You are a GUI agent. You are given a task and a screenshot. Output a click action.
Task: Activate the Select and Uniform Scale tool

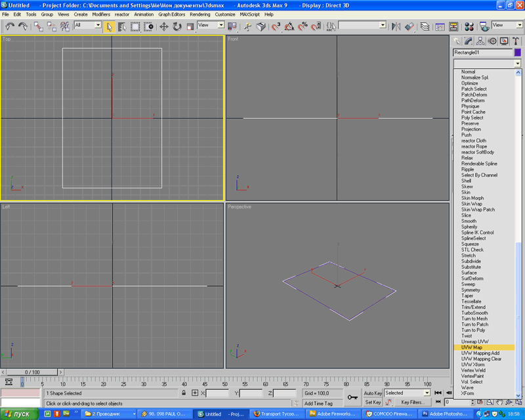click(190, 27)
